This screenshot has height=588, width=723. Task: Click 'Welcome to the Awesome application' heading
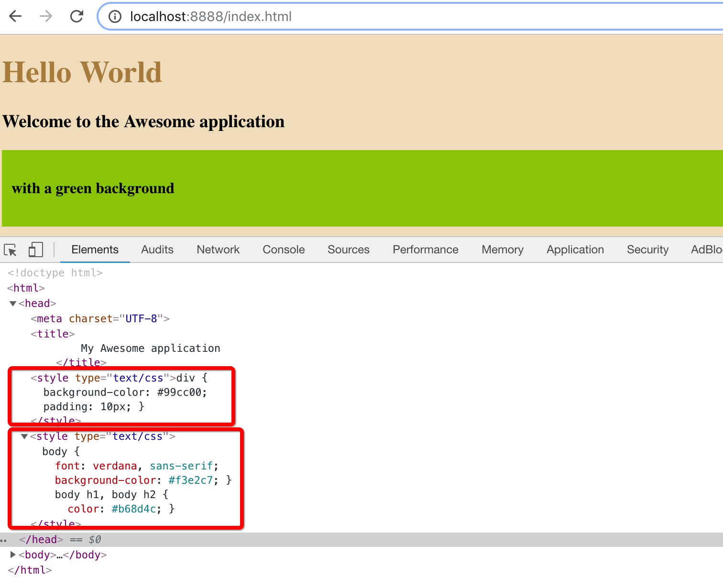(143, 121)
